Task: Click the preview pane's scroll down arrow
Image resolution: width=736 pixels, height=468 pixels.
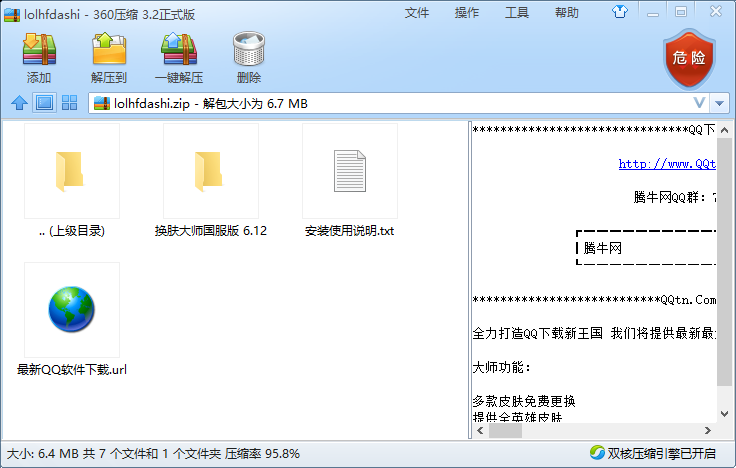Action: pos(724,414)
